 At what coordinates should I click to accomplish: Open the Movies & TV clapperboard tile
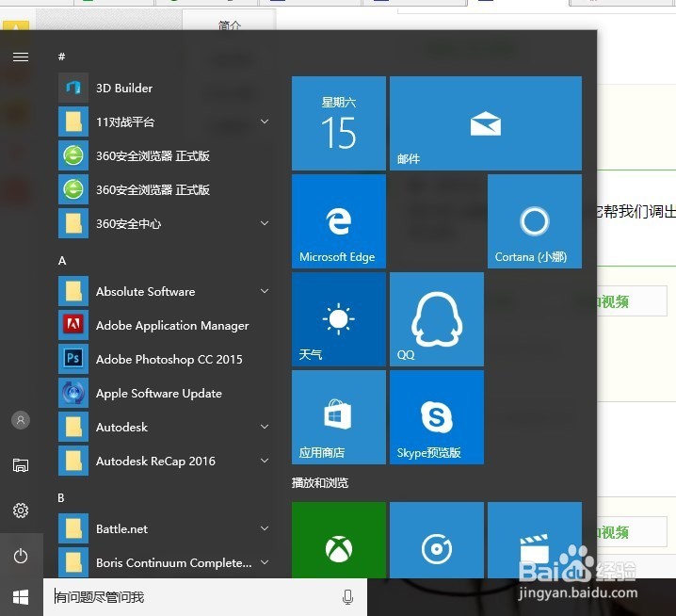[x=535, y=540]
